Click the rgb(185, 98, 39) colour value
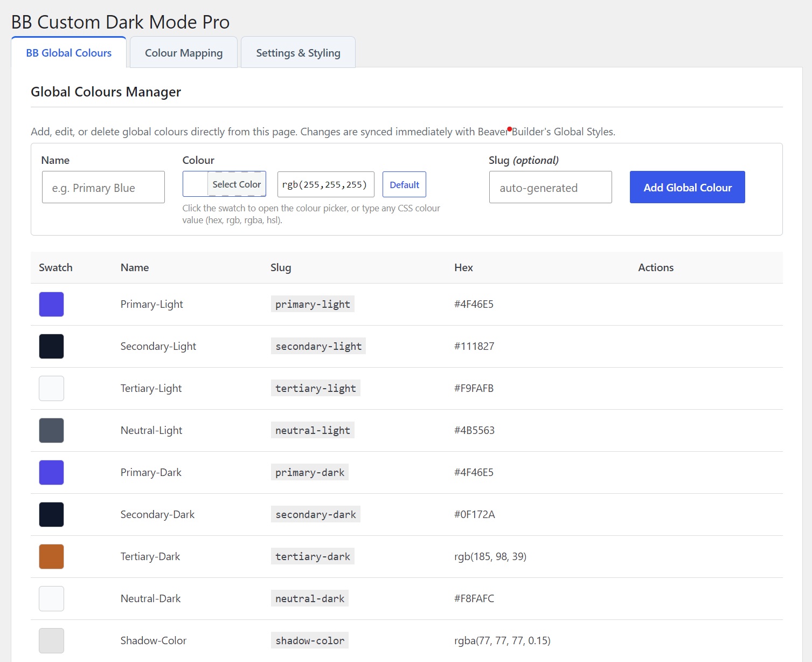The image size is (812, 662). tap(490, 556)
